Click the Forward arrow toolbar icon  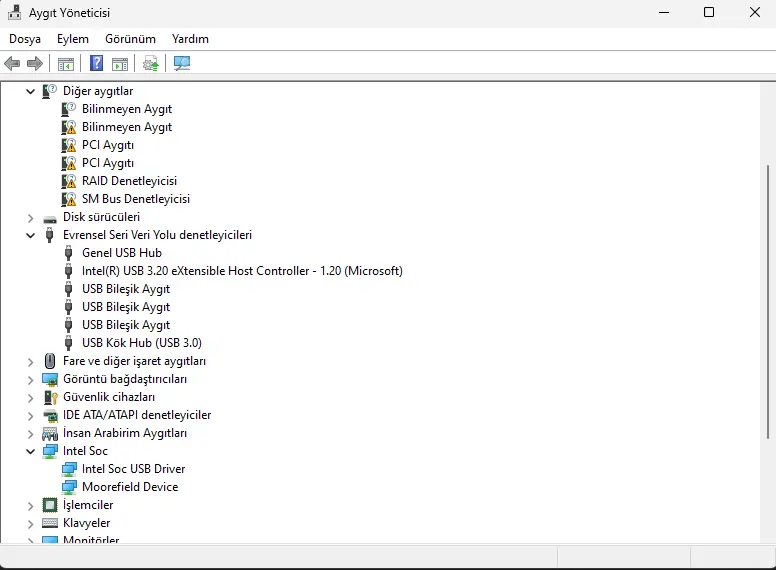point(35,63)
